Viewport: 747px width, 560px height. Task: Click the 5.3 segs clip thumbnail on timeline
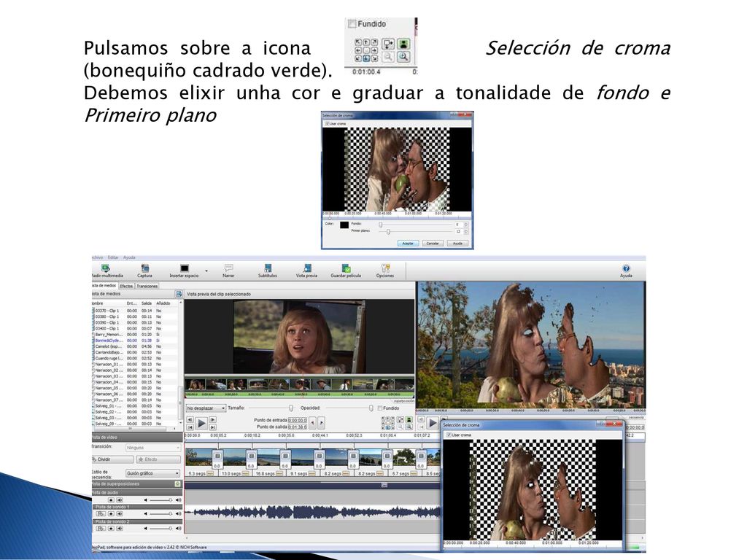click(198, 457)
